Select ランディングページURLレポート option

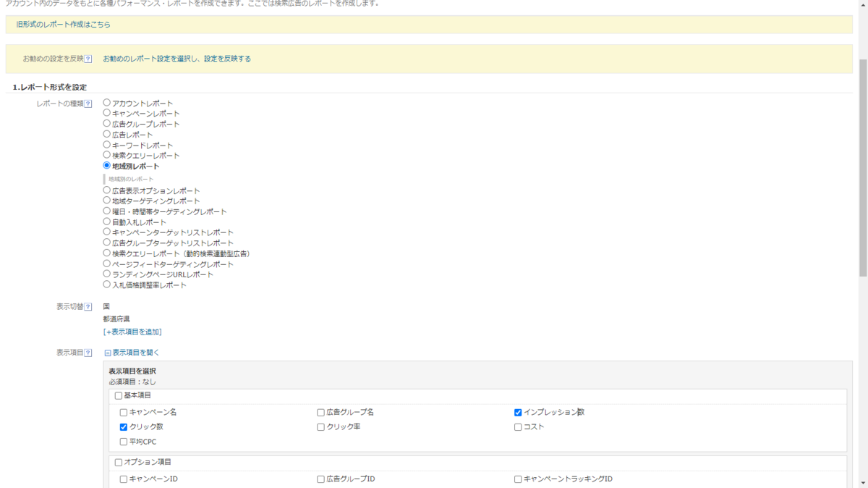[107, 274]
